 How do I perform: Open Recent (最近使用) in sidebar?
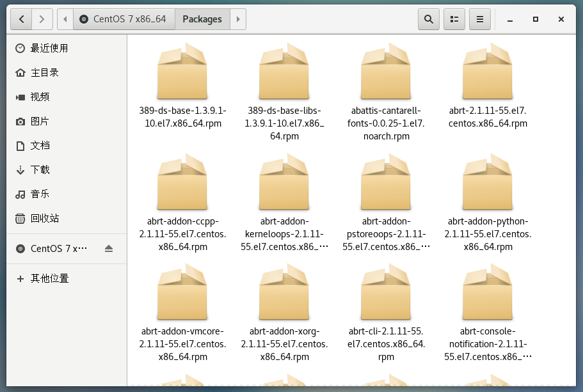[67, 49]
